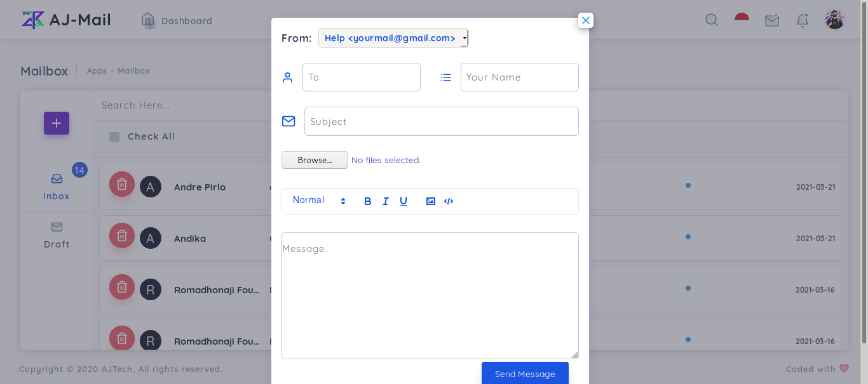Toggle the Check All checkbox
This screenshot has height=384, width=868.
click(x=114, y=136)
